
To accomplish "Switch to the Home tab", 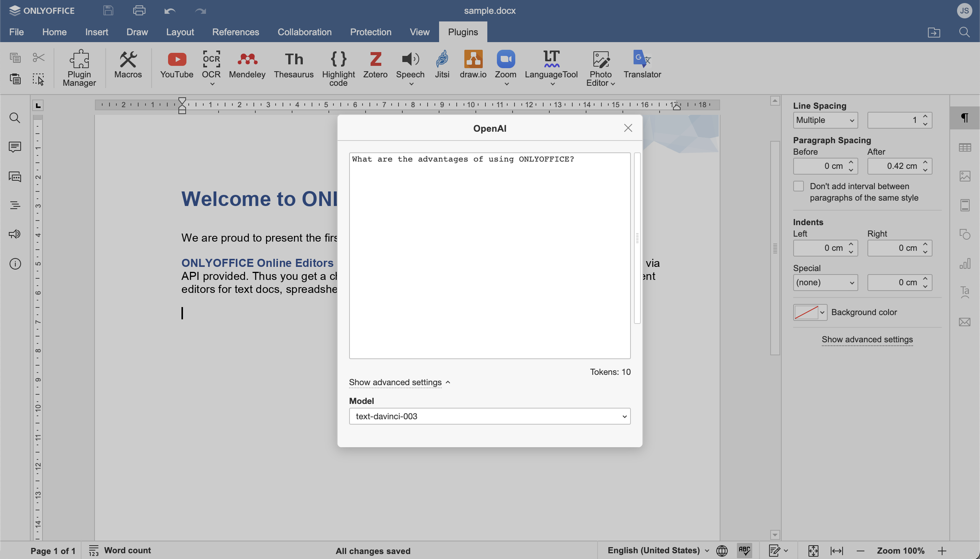I will pyautogui.click(x=54, y=32).
